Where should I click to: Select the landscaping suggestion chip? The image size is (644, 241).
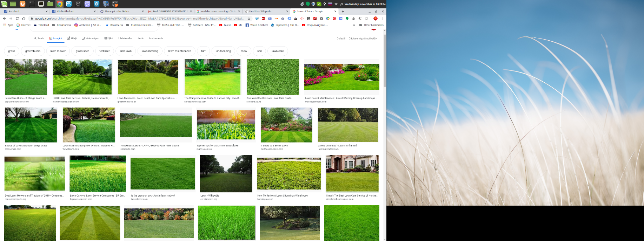pyautogui.click(x=223, y=51)
